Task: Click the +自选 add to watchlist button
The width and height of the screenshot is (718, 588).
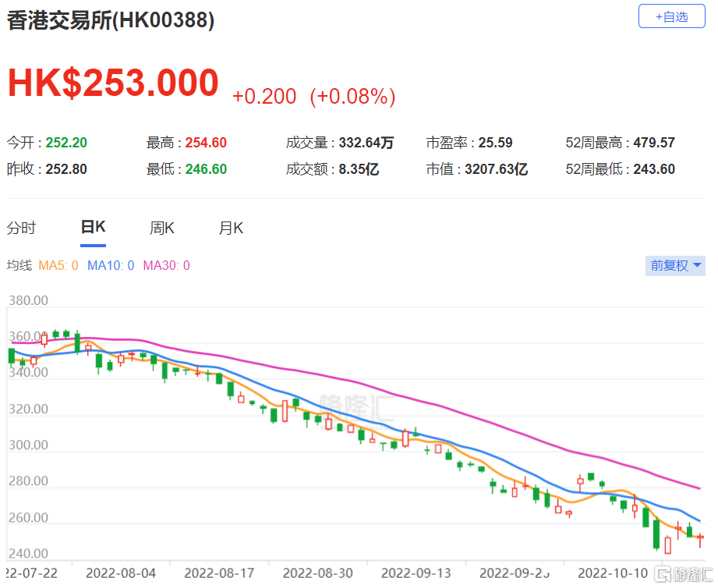Action: click(x=671, y=16)
